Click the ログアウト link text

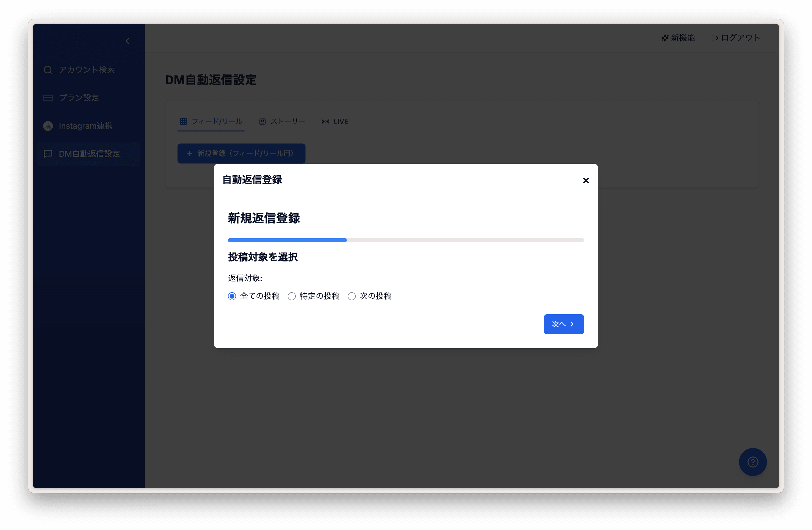pos(740,38)
